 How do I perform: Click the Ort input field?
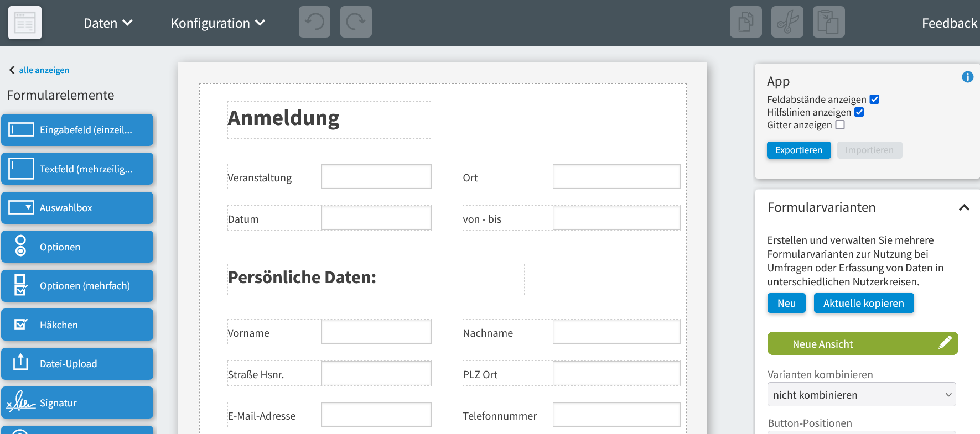pyautogui.click(x=616, y=176)
